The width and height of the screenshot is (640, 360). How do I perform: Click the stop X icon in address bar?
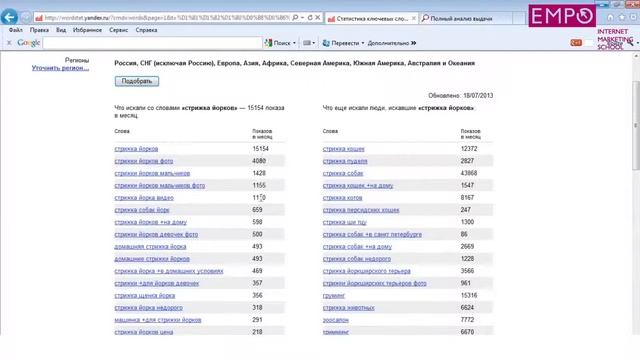318,18
